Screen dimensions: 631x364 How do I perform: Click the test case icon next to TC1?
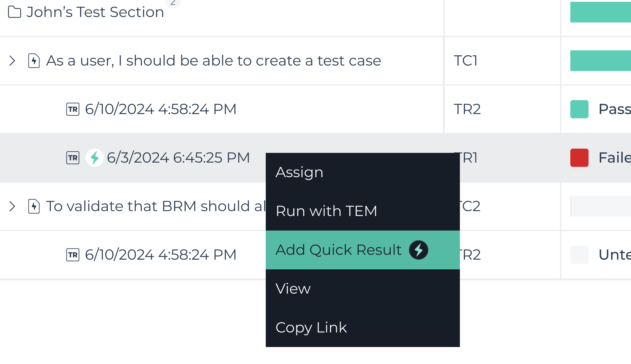point(33,60)
